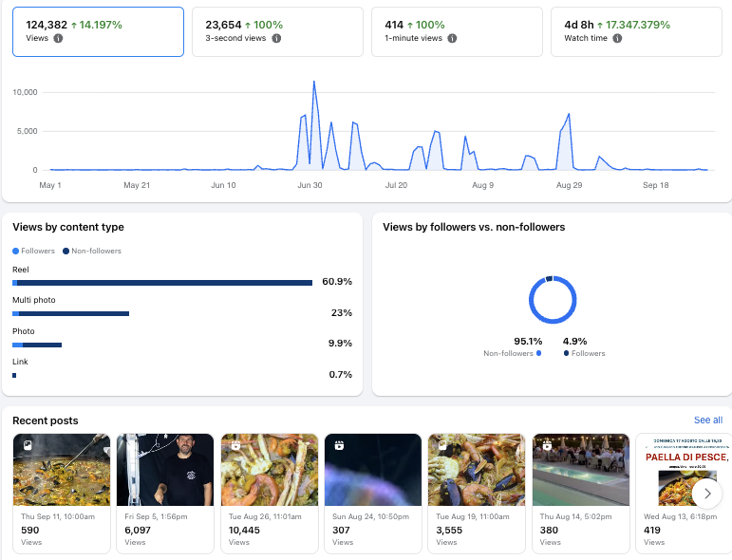Open info icon next to 1-minute views
Screen dimensions: 732x560
click(x=452, y=38)
